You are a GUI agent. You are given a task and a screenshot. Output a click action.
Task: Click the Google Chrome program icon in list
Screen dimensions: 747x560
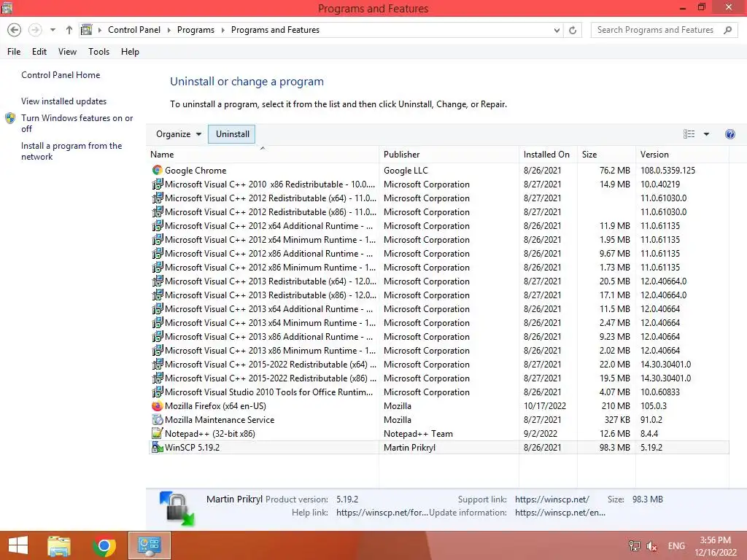(158, 170)
